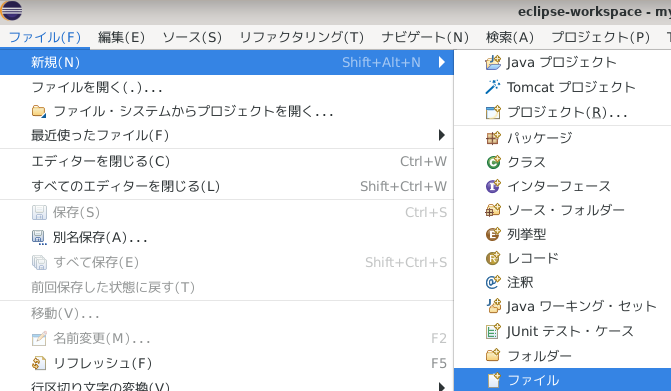Viewport: 671px width, 391px height.
Task: Open the ナビゲート(N) menu
Action: click(425, 37)
